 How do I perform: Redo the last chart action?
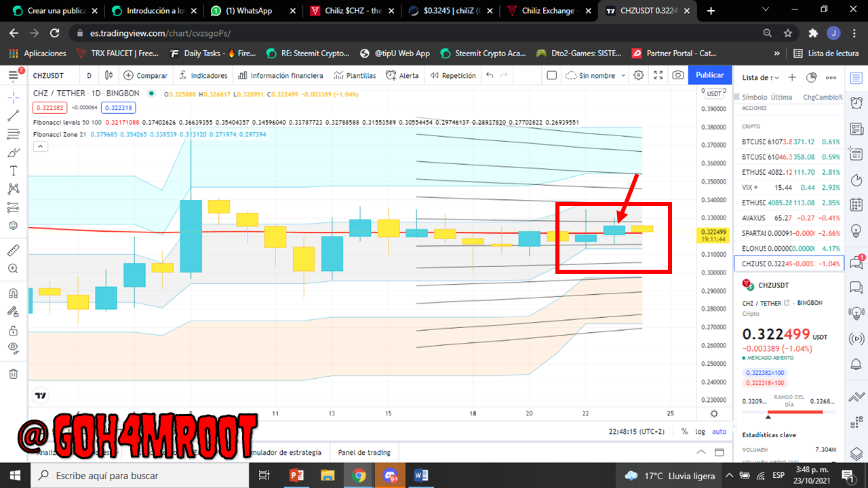(505, 75)
